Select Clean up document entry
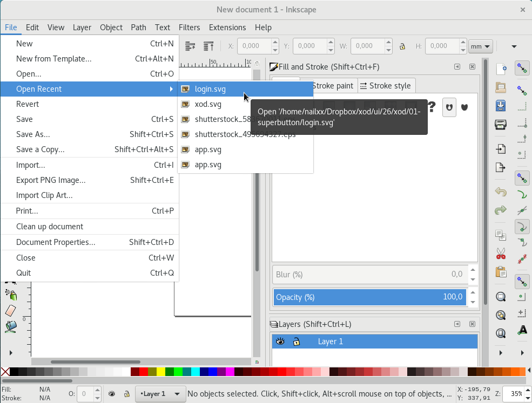This screenshot has width=532, height=403. pos(90,227)
